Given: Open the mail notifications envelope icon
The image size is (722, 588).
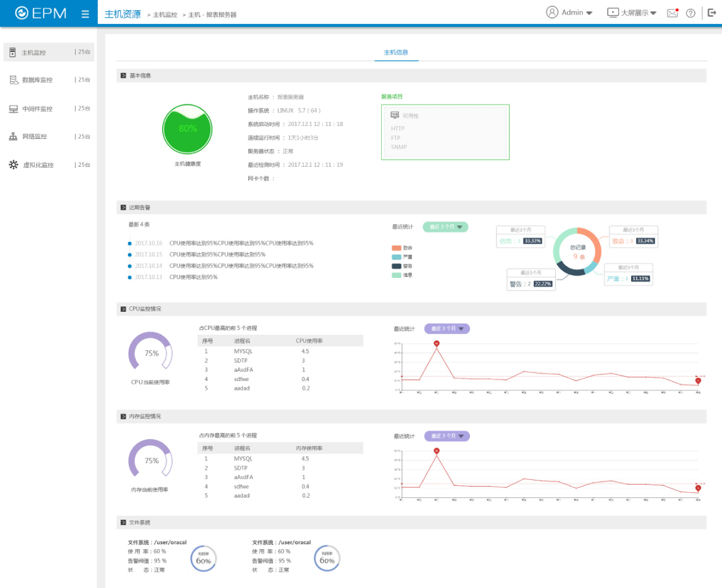Looking at the screenshot, I should 673,13.
